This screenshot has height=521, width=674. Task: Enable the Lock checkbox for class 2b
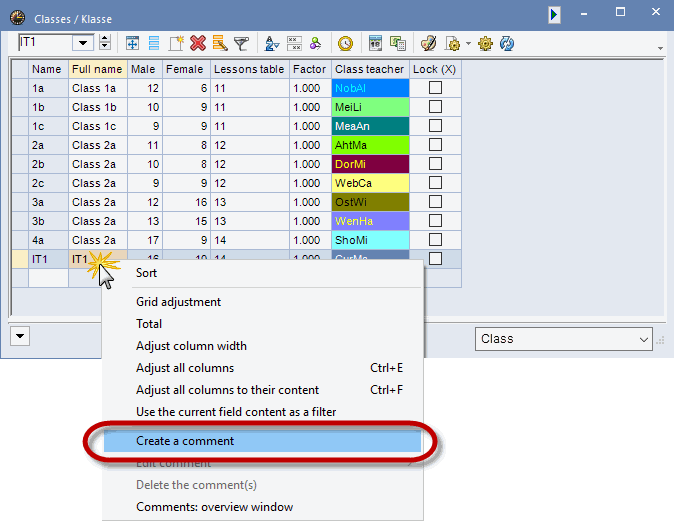point(435,164)
